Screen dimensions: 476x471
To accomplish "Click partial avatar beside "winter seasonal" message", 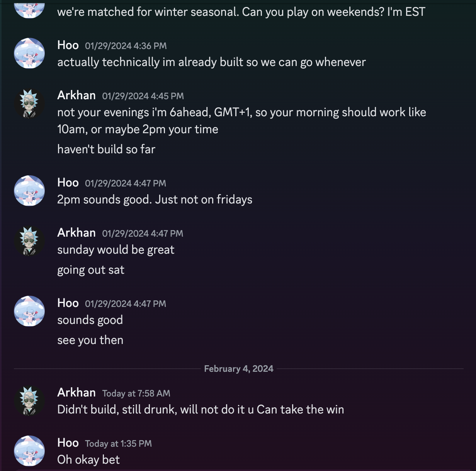I will [29, 10].
